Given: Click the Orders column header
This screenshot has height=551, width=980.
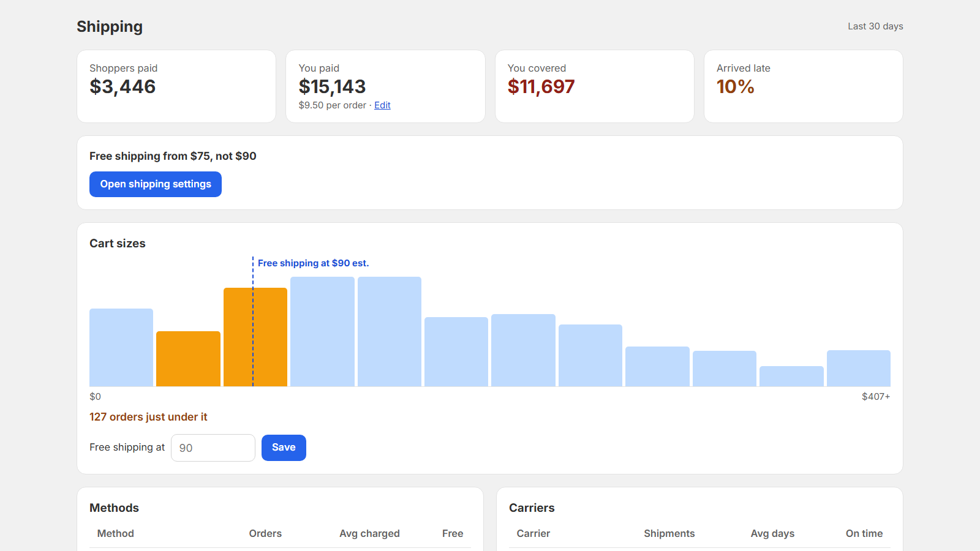Looking at the screenshot, I should coord(265,533).
